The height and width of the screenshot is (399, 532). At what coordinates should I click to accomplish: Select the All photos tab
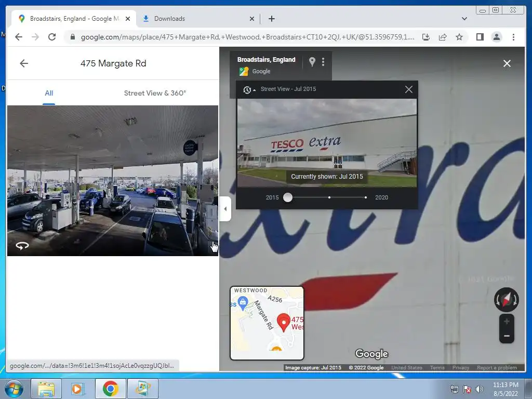(49, 94)
